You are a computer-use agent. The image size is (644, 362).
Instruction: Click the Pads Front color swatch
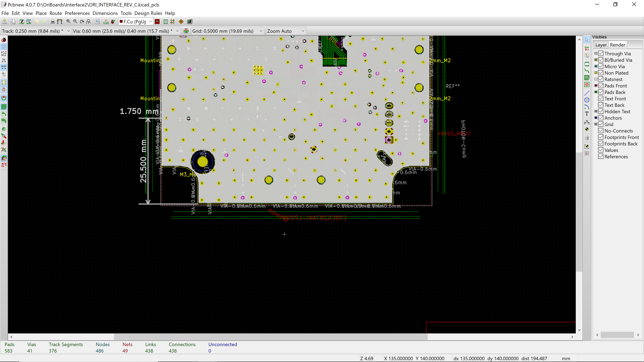pyautogui.click(x=596, y=86)
